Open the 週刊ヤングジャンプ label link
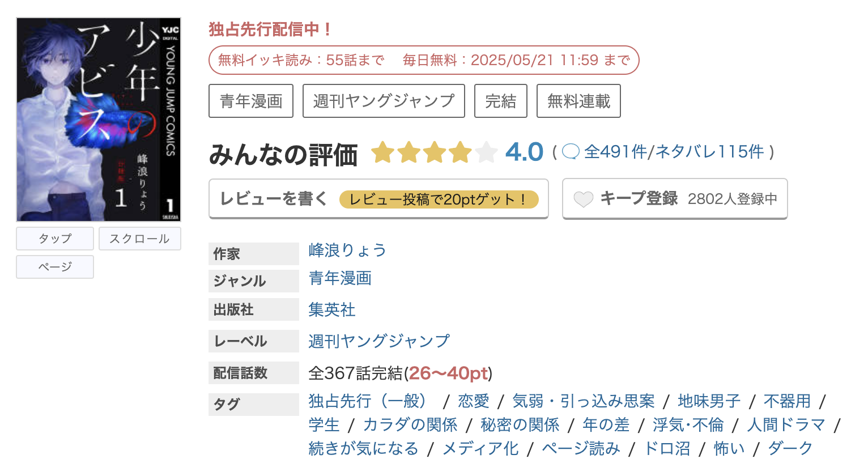The height and width of the screenshot is (476, 868). coord(378,341)
